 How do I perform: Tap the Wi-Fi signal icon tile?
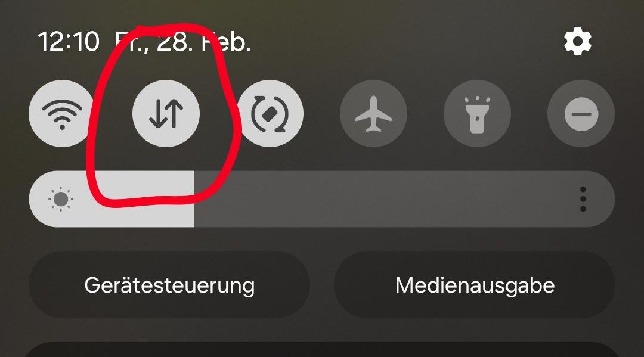click(x=62, y=114)
